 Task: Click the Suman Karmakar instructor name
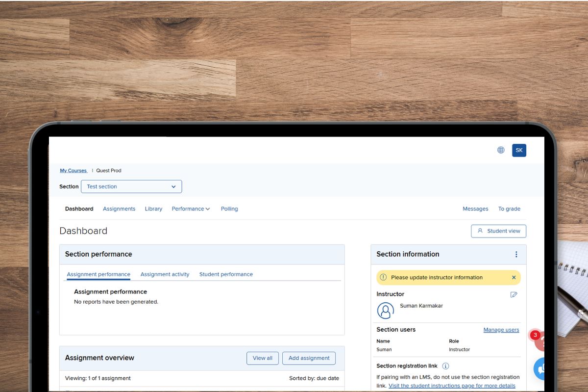[421, 306]
